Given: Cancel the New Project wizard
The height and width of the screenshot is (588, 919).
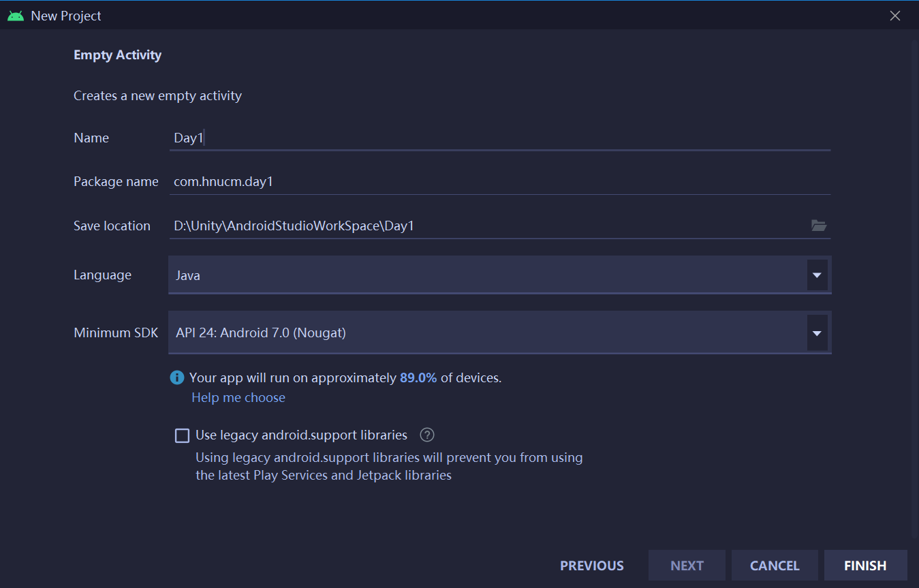Looking at the screenshot, I should pos(775,566).
